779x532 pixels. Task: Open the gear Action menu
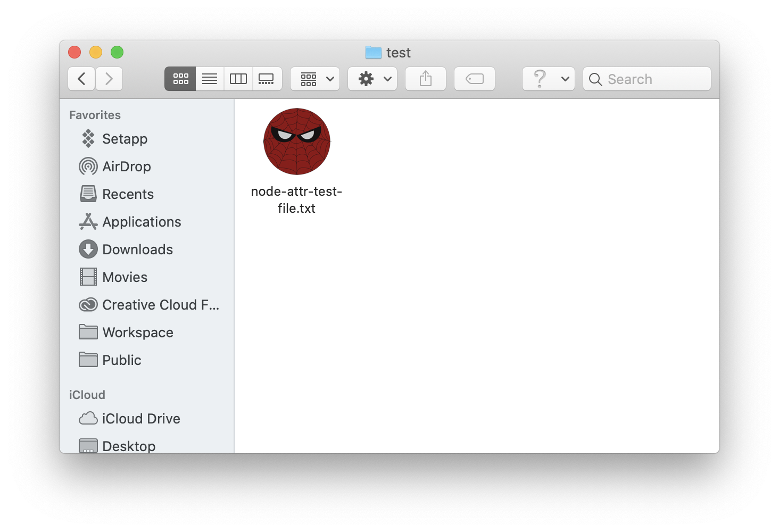[x=372, y=79]
